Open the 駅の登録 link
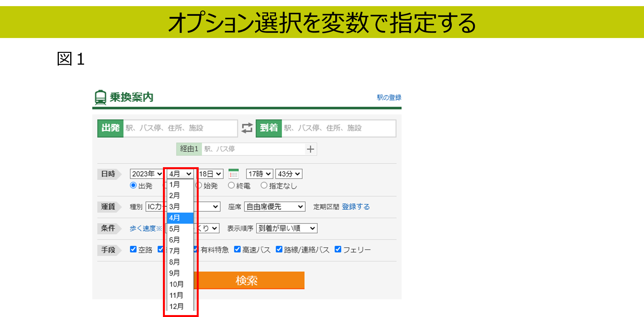 coord(389,98)
